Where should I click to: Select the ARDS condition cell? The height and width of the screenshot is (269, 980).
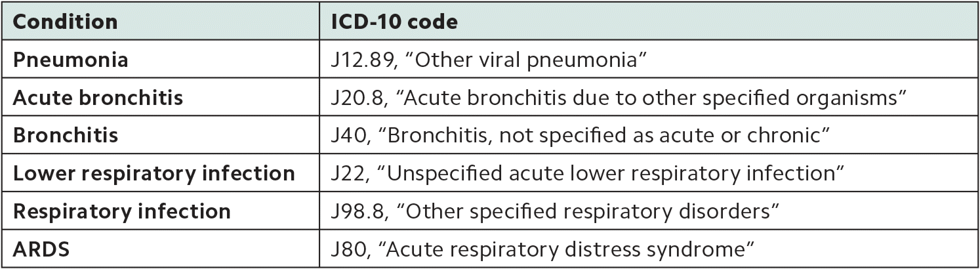pos(41,249)
